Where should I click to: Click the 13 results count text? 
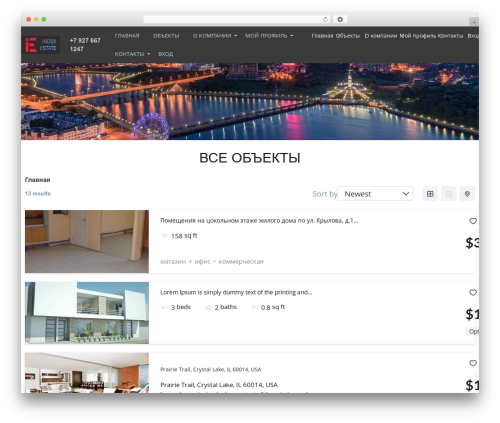(x=38, y=193)
